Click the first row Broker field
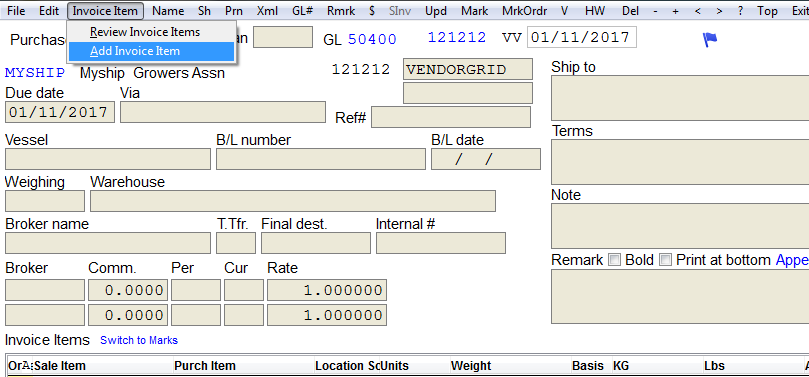 [x=45, y=290]
